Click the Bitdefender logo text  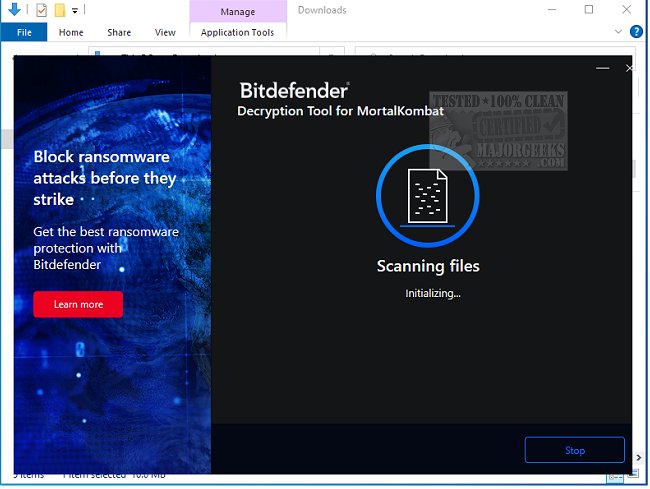coord(294,90)
